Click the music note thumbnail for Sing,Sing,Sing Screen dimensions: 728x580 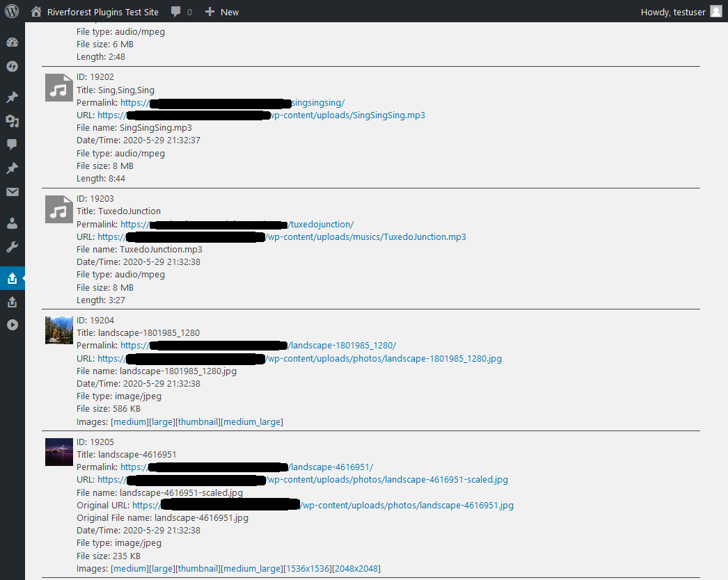59,87
